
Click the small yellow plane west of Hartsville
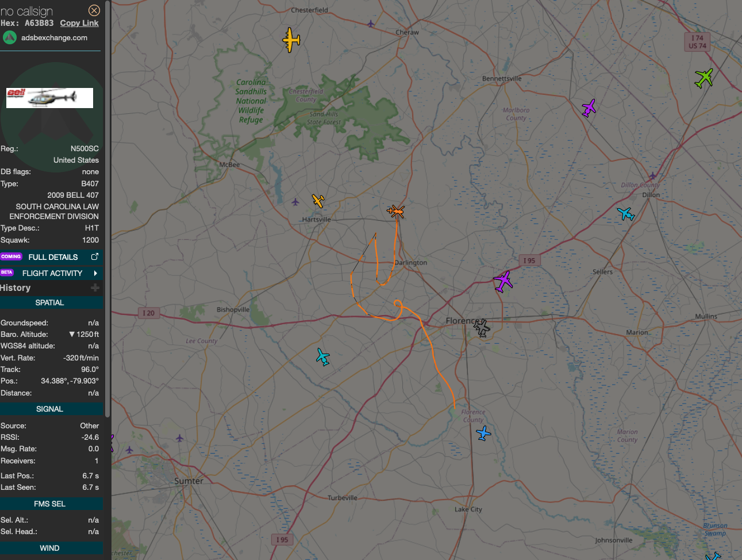[318, 201]
